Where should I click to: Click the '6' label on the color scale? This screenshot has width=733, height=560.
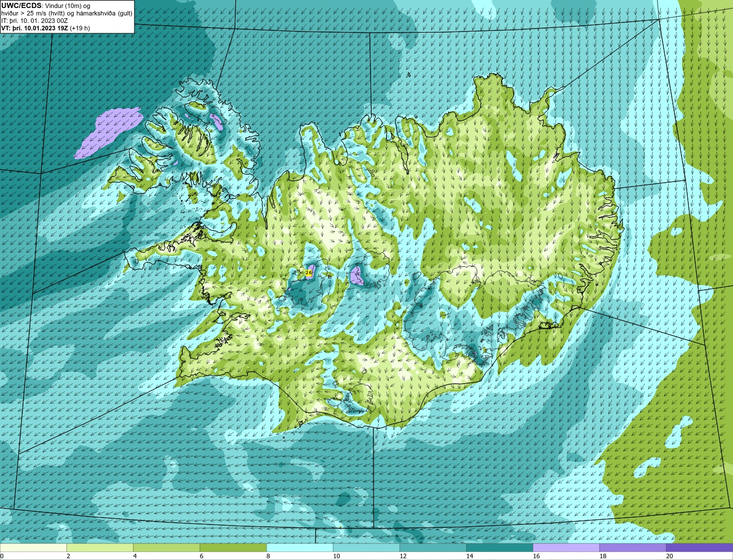coord(202,556)
